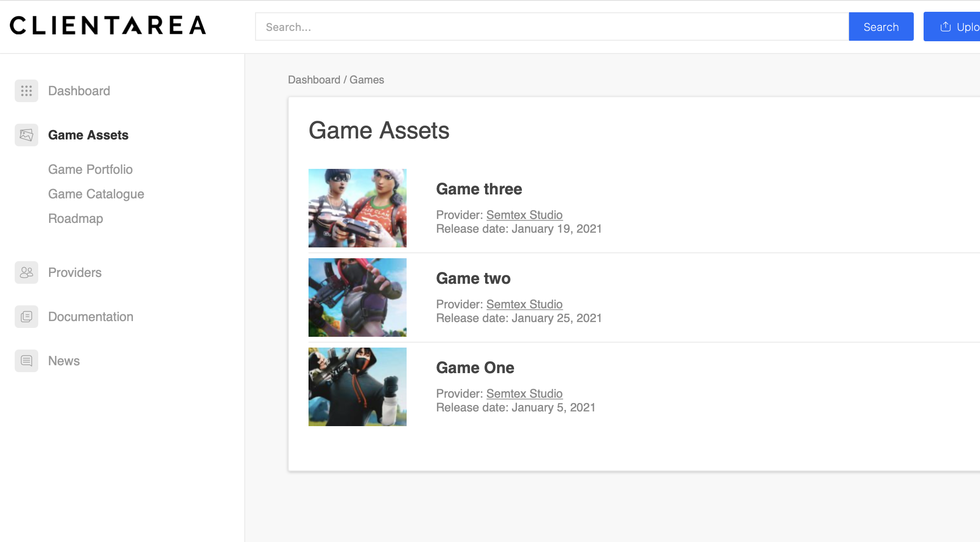Open Semtex Studio link under Game two
980x542 pixels.
(x=524, y=304)
